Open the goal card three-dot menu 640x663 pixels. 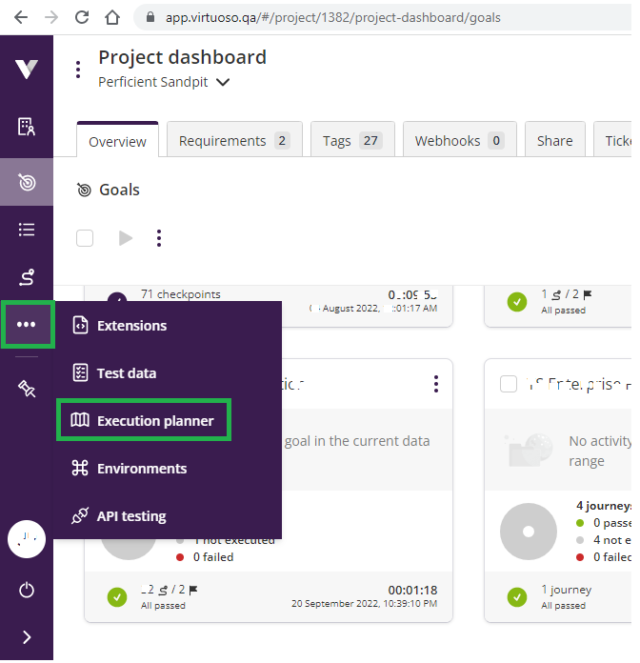pyautogui.click(x=436, y=384)
